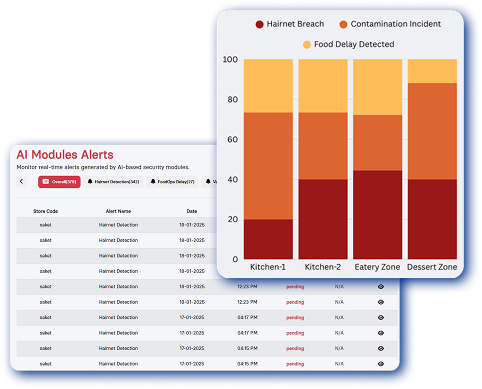Click the subtitle starting 'Monitor real-time alerts'
Screen dimensions: 482x389
pyautogui.click(x=103, y=167)
